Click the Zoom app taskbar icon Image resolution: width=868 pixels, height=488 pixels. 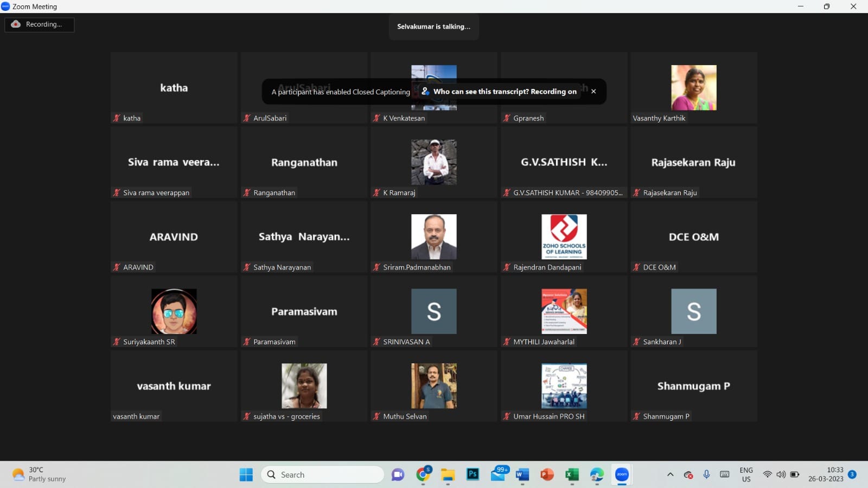coord(622,474)
